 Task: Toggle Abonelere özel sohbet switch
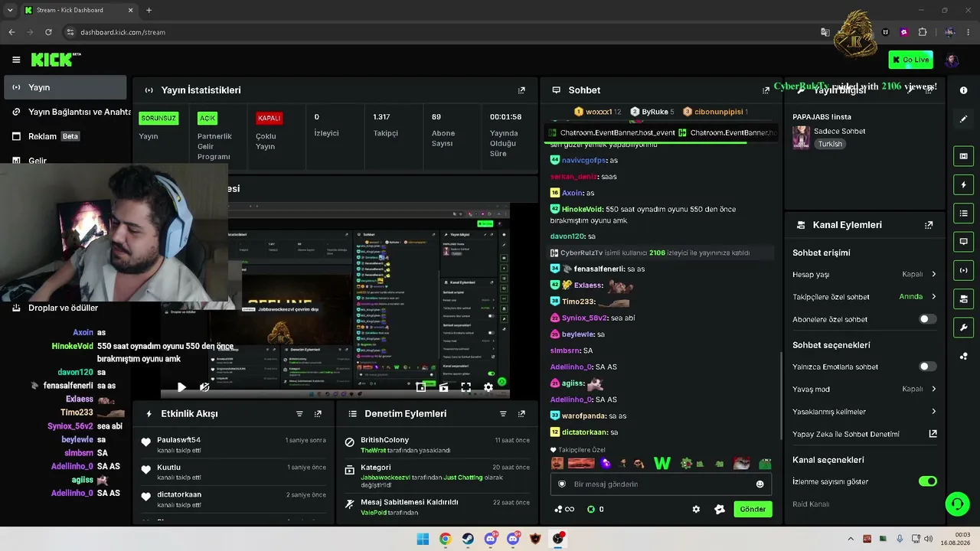tap(927, 319)
